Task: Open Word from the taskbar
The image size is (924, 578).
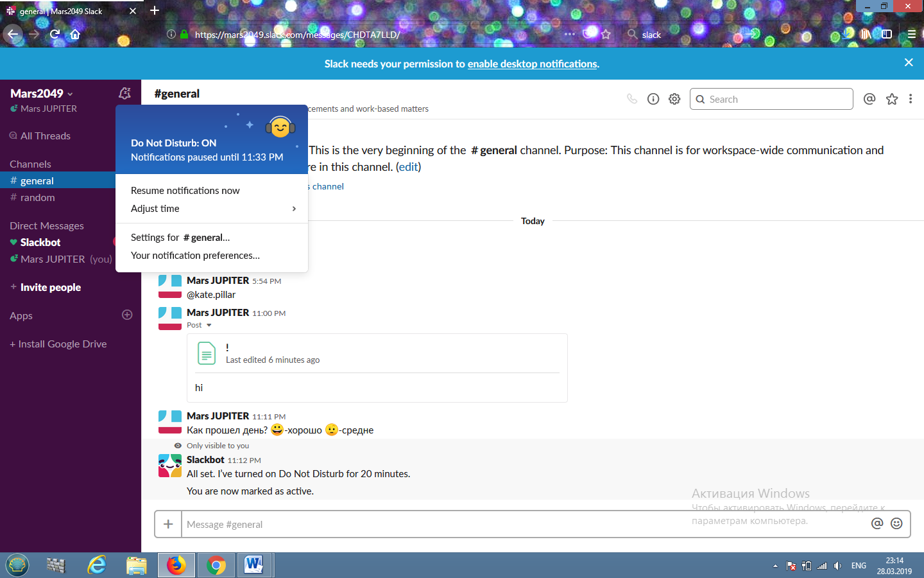Action: coord(253,565)
